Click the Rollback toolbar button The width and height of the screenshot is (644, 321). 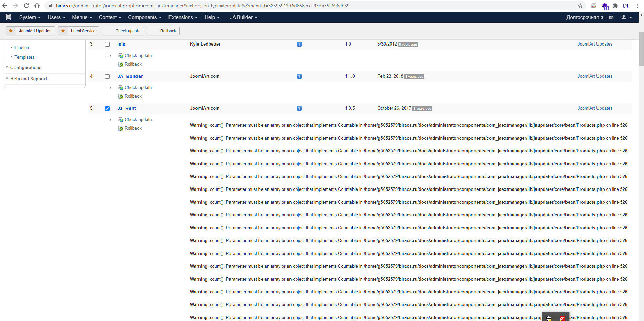coord(163,31)
